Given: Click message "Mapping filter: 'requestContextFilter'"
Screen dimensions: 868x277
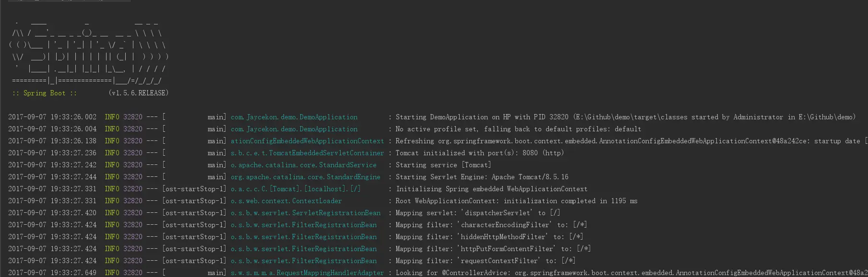Looking at the screenshot, I should pyautogui.click(x=467, y=261).
